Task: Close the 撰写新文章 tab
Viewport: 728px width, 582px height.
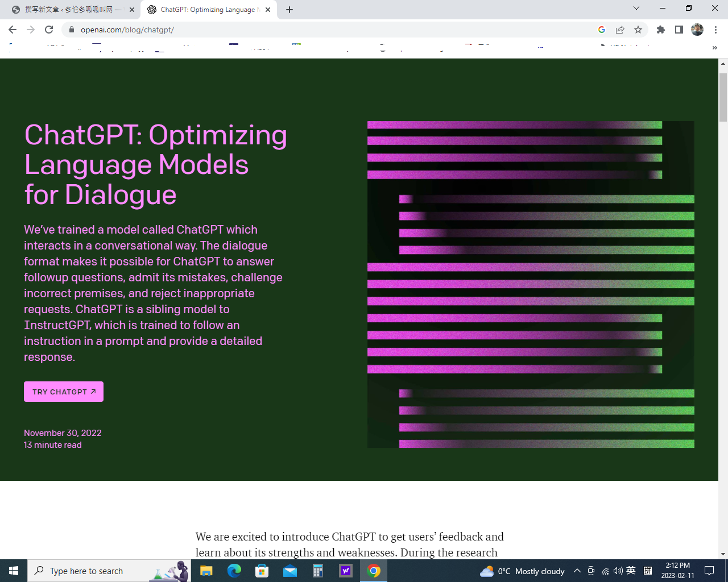Action: tap(132, 10)
